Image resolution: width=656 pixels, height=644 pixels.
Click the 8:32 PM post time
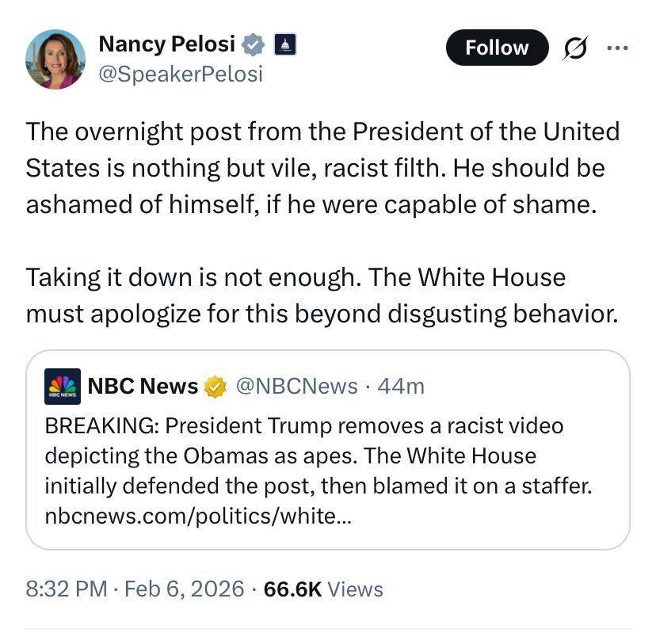(x=67, y=589)
